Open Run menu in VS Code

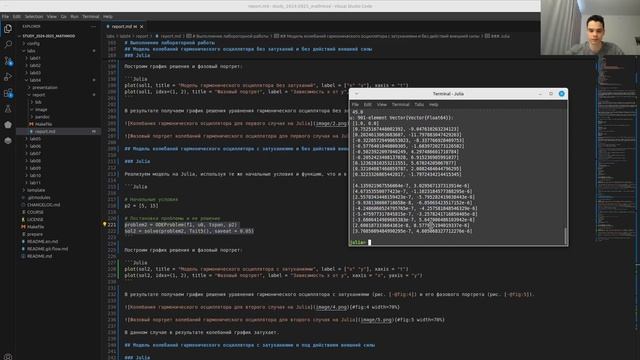coord(74,17)
